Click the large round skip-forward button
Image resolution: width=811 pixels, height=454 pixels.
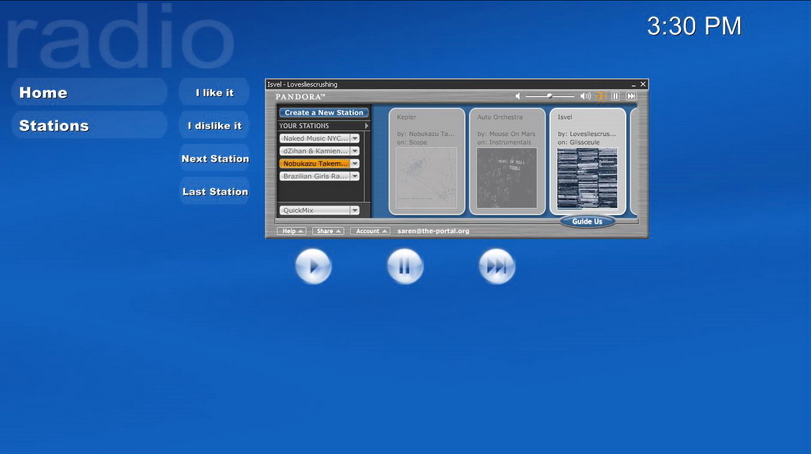497,266
